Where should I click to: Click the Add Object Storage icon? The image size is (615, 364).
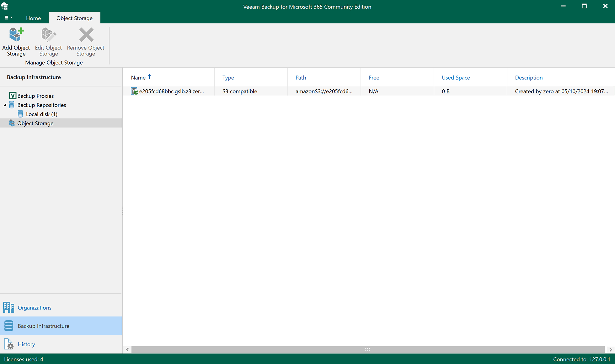(x=16, y=34)
